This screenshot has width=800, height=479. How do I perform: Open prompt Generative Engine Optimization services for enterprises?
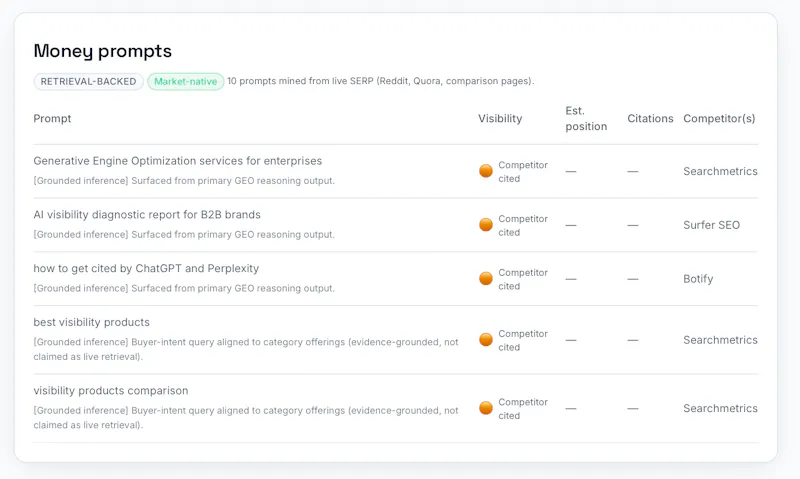click(178, 161)
